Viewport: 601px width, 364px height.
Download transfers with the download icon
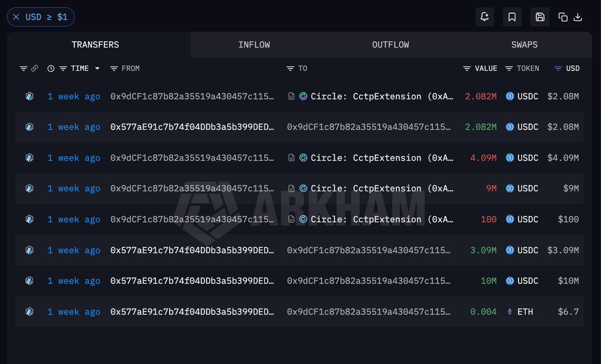click(577, 17)
